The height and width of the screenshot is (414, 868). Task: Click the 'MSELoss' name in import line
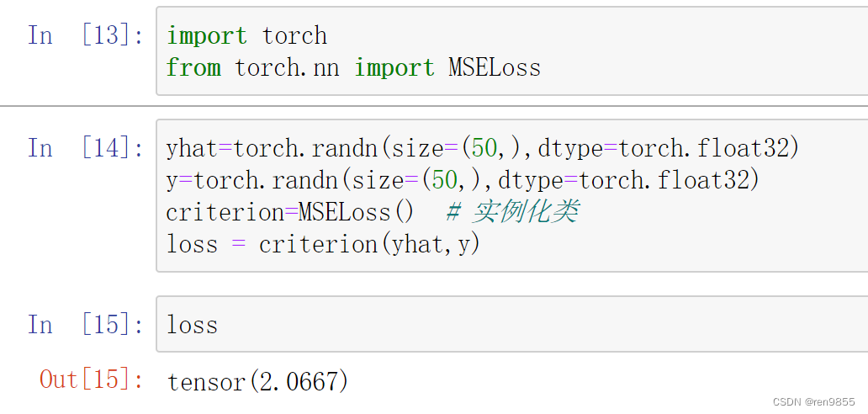click(x=495, y=68)
